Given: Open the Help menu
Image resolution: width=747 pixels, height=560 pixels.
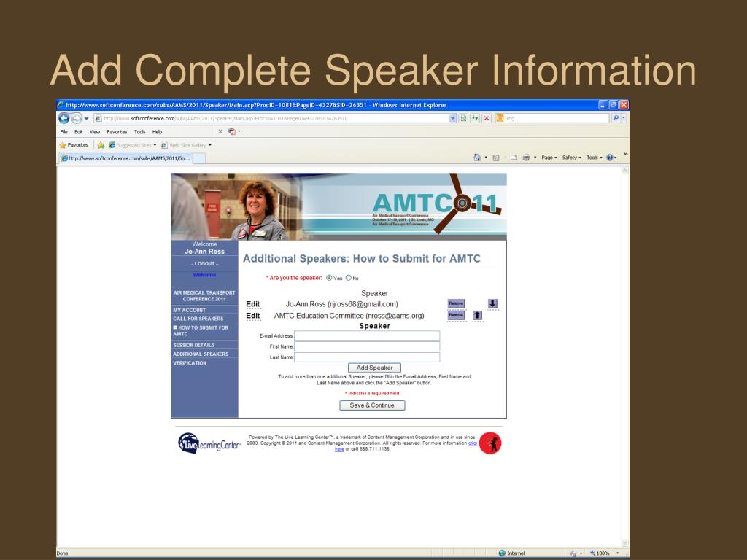Looking at the screenshot, I should (x=158, y=132).
